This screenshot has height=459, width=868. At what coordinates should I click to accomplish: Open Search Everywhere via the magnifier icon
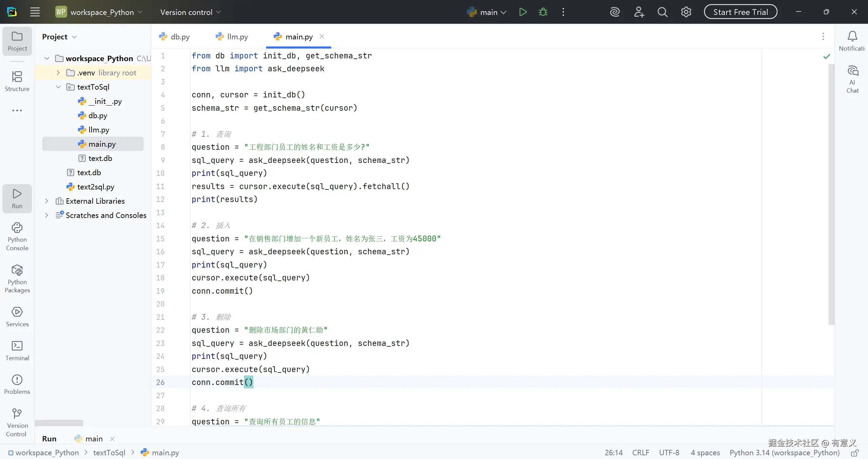[x=662, y=12]
